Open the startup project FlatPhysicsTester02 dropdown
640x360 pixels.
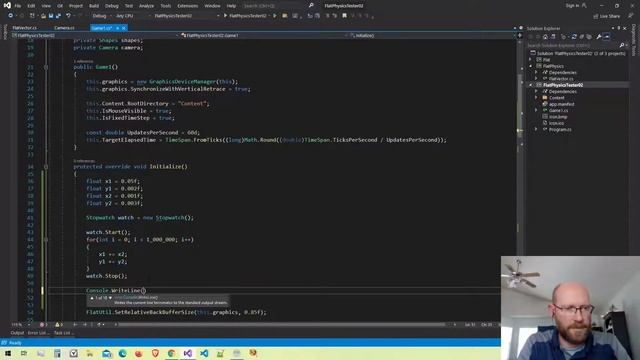click(x=186, y=16)
